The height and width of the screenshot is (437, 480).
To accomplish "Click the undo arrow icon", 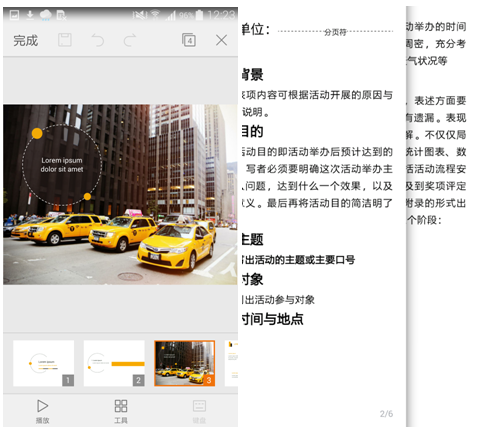I will (98, 40).
